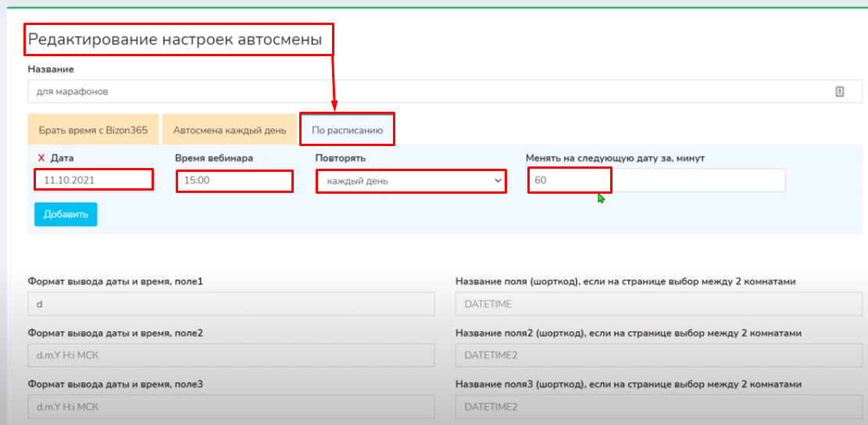Remove the schedule row with the red X

41,159
